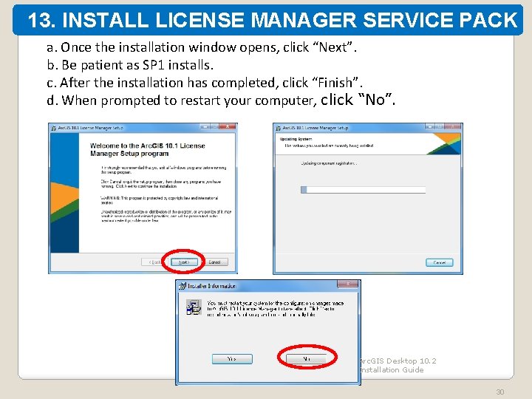Click the "Updating System" heading text

coord(296,139)
